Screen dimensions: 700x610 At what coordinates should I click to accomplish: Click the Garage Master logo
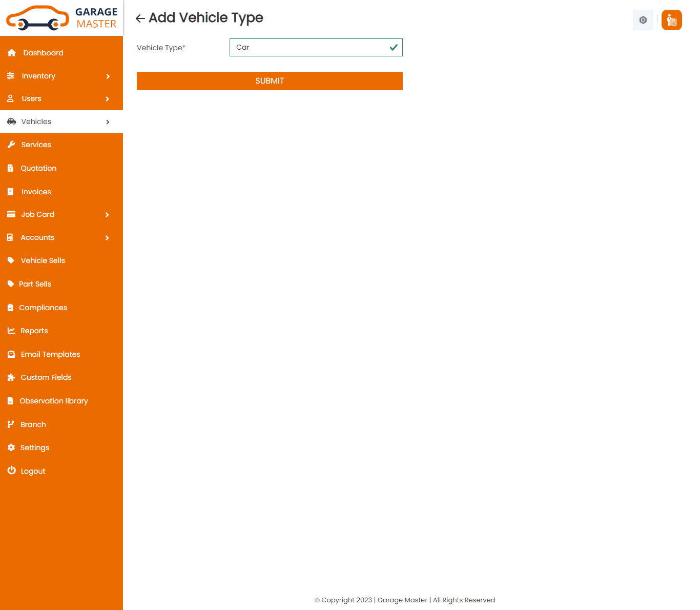point(61,18)
